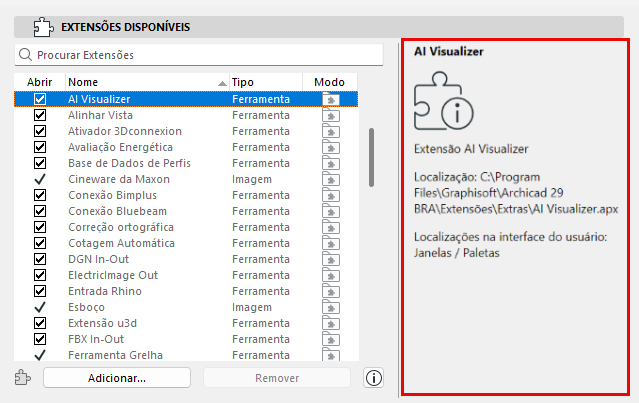
Task: Click mode folder icon for Avaliação Energética
Action: point(331,148)
